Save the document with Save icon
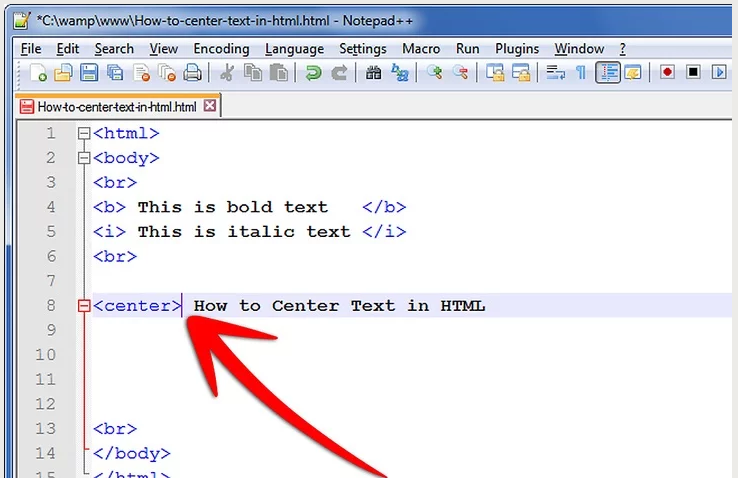This screenshot has width=738, height=478. click(x=89, y=73)
